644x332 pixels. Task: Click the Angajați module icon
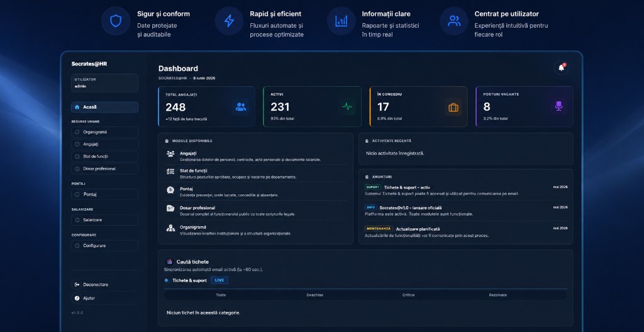(x=170, y=153)
